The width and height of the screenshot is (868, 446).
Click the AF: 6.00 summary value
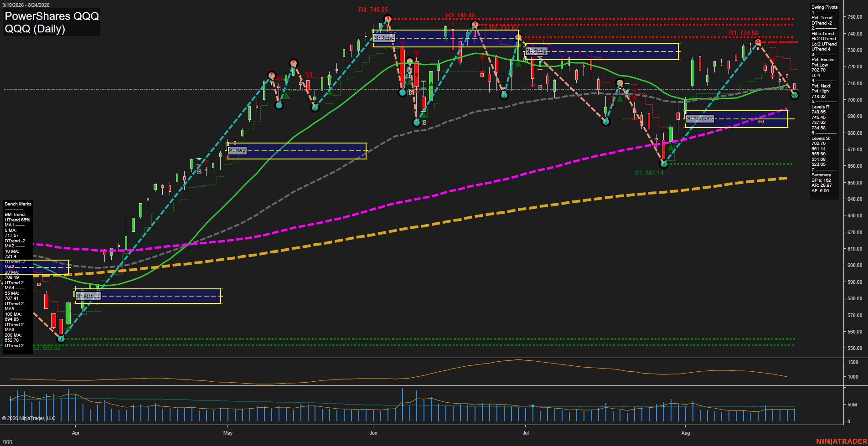[820, 191]
